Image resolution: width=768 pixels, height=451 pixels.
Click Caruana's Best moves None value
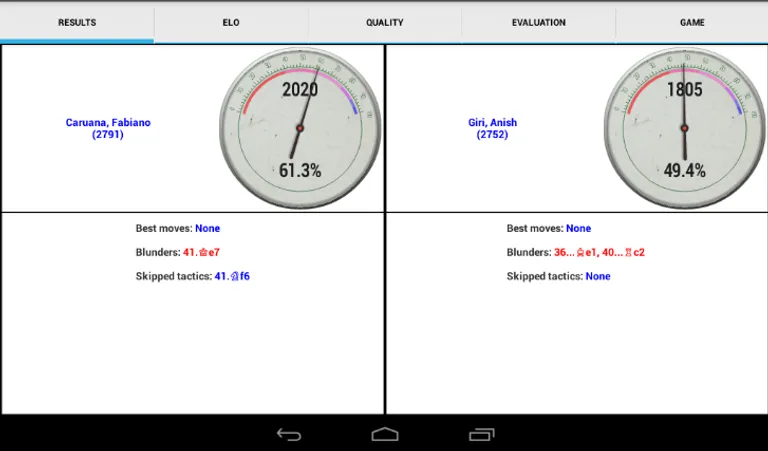coord(207,228)
